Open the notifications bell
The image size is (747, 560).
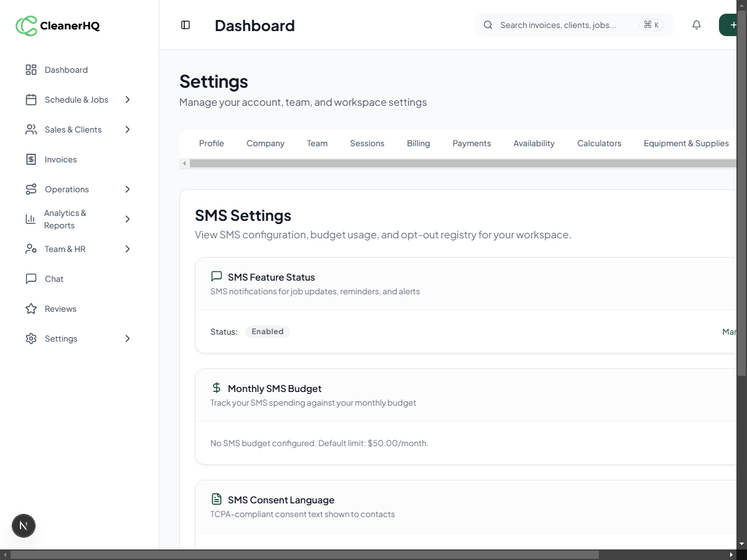coord(697,25)
